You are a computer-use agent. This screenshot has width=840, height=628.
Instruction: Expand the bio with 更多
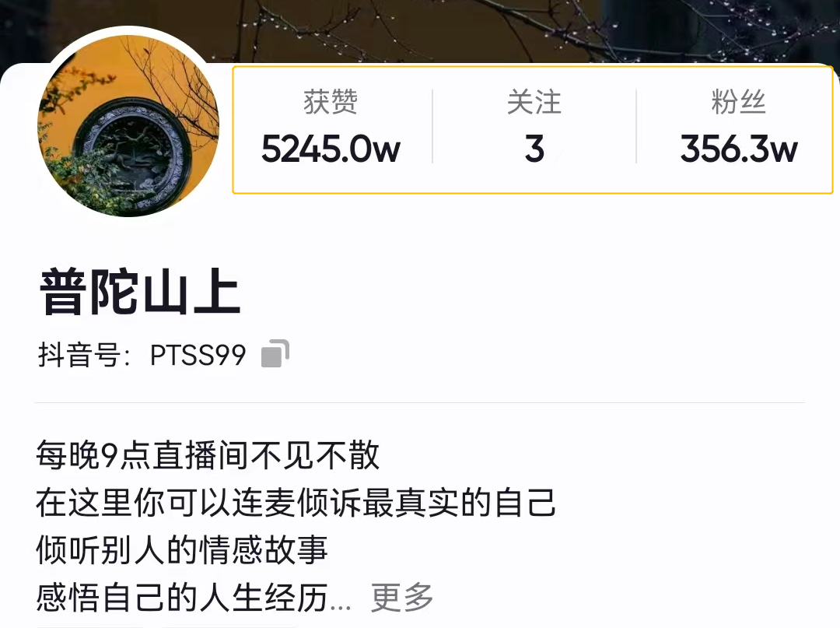click(x=402, y=597)
